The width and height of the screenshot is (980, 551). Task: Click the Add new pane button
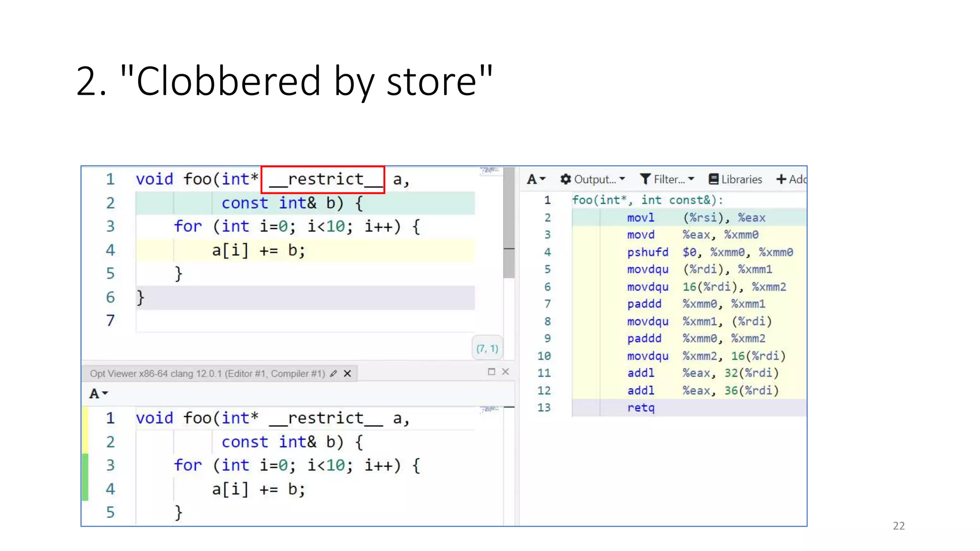pos(791,179)
